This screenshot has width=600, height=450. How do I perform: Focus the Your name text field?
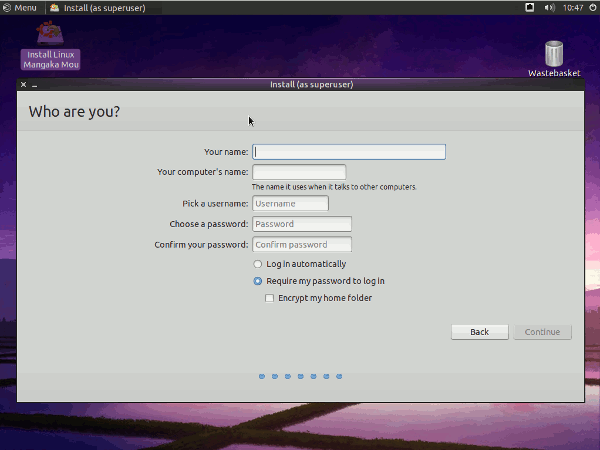point(348,152)
